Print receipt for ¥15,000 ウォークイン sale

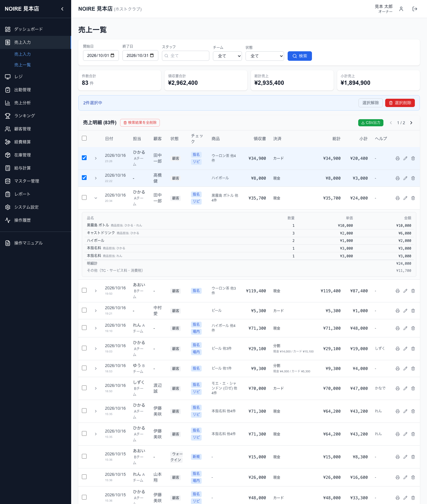[x=398, y=457]
